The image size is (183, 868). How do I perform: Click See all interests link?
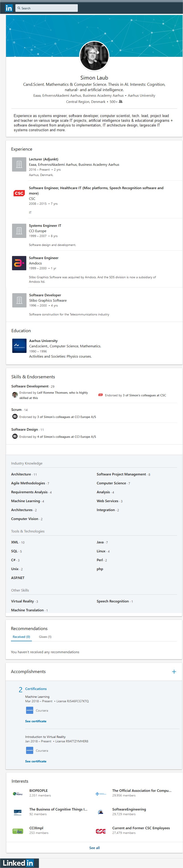tap(94, 848)
